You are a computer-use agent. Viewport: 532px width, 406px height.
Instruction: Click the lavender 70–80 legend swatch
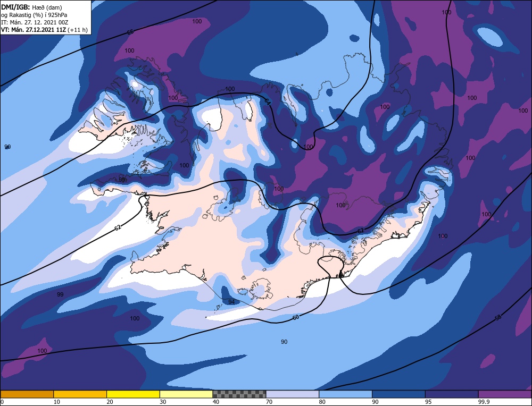[x=293, y=394]
